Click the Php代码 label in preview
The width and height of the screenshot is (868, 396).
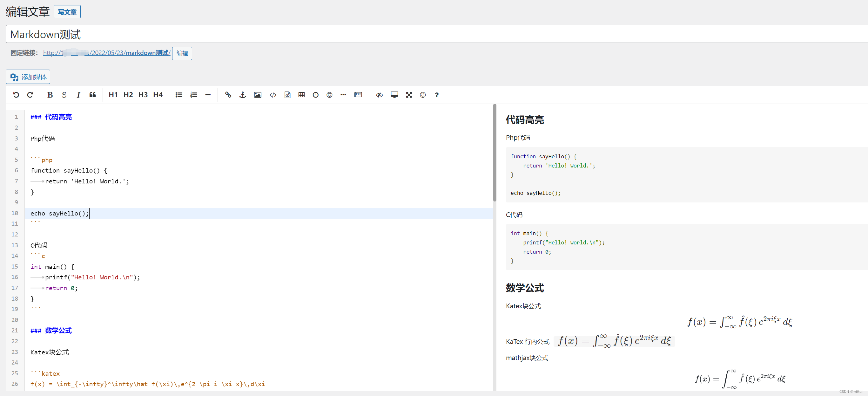[x=518, y=138]
